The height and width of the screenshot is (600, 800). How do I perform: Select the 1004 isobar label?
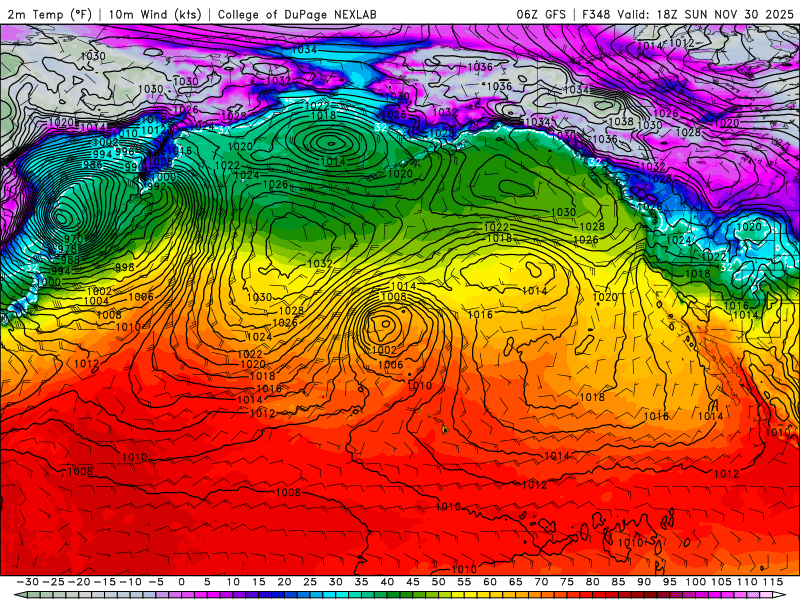coord(96,301)
